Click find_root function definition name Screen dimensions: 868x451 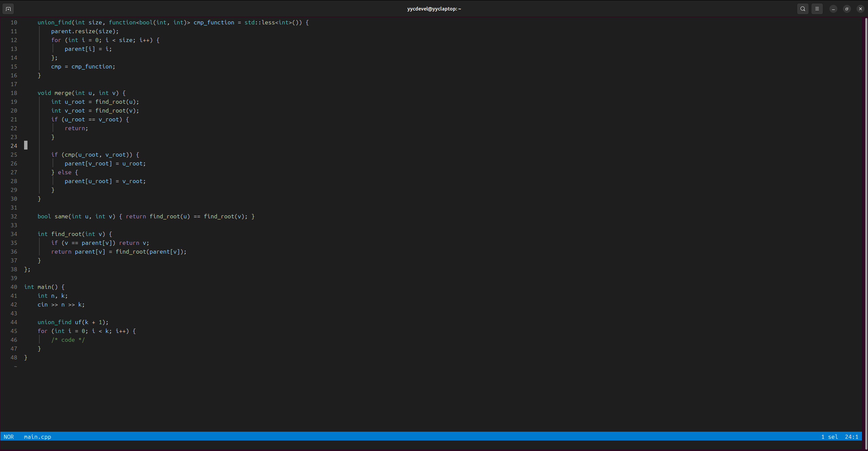66,234
